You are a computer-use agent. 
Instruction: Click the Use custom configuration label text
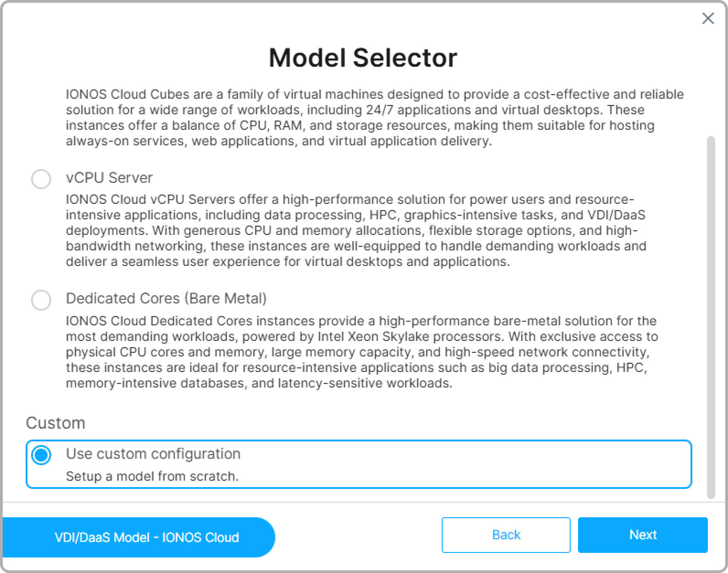point(153,454)
